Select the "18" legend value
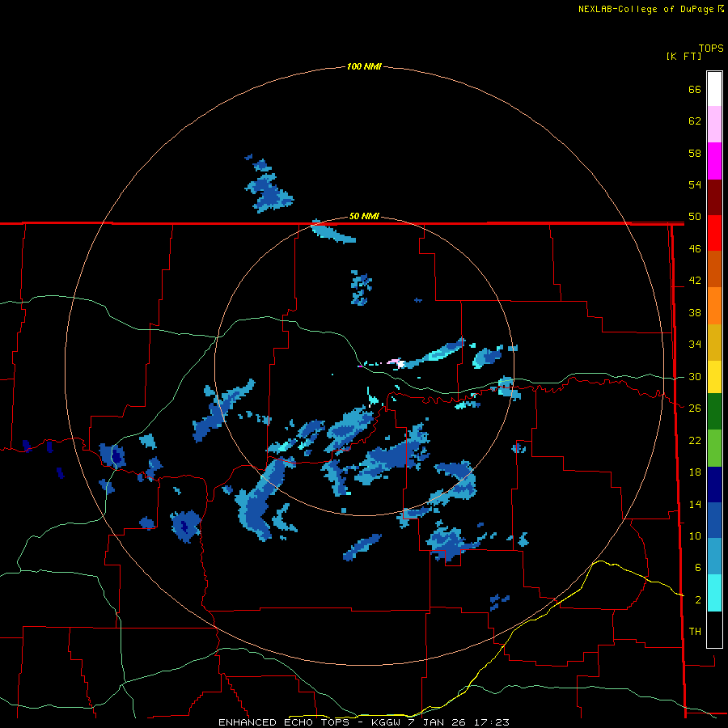This screenshot has height=728, width=728. point(695,472)
